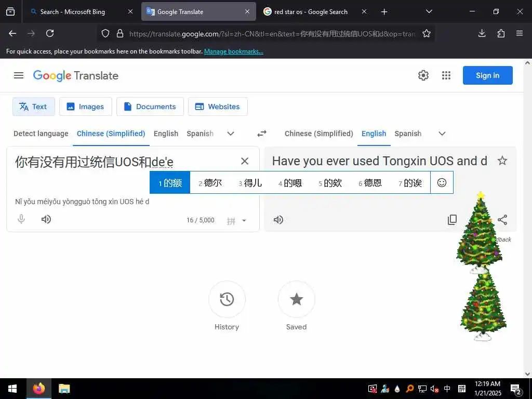Start voice input with the microphone

point(21,219)
